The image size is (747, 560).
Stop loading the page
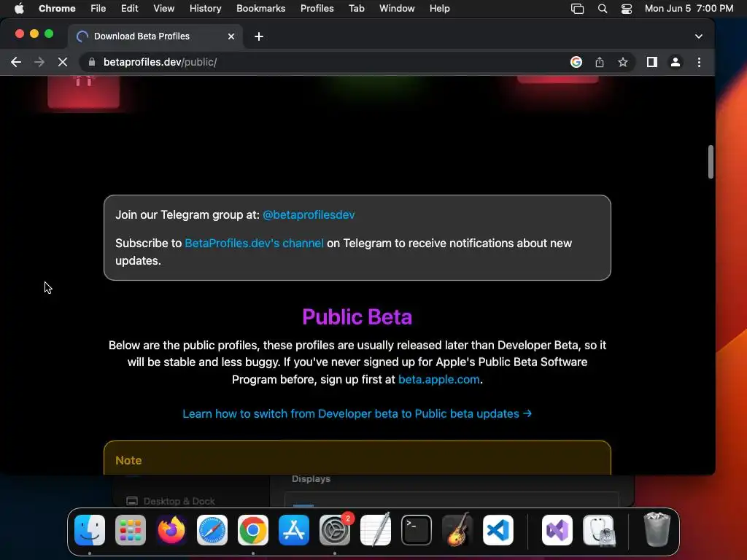point(63,62)
